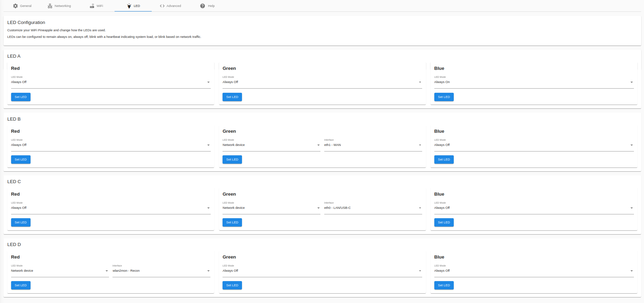
Task: Open LED B Green interface 'eth1 - WAN' dropdown
Action: (x=373, y=145)
